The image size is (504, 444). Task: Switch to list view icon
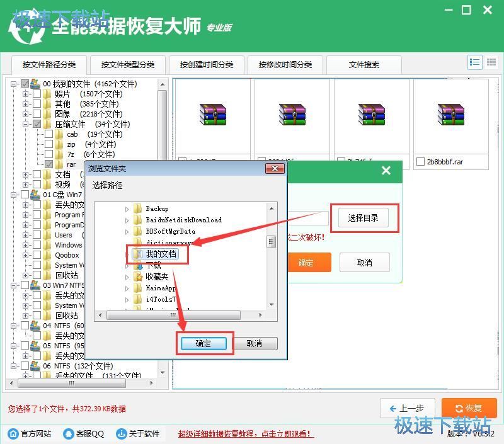(x=475, y=62)
